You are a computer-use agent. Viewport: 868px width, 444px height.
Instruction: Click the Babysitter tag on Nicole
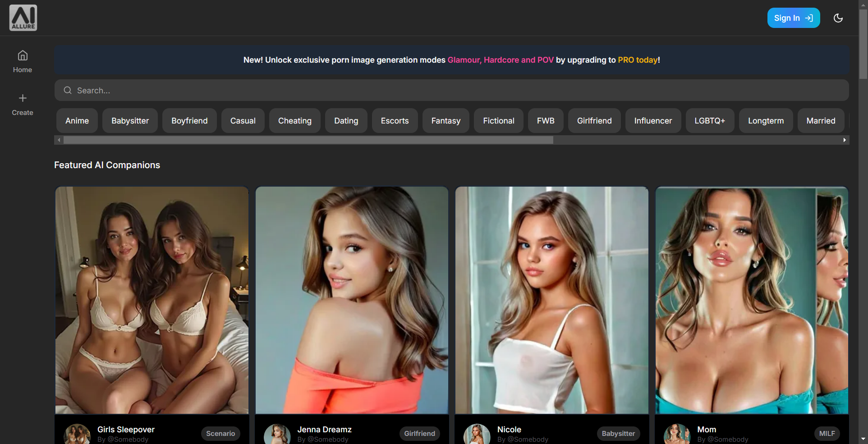coord(618,434)
